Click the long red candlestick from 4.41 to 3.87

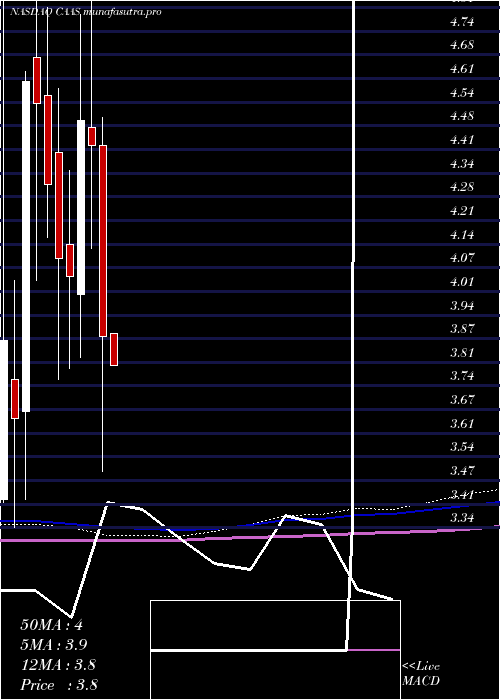tap(103, 241)
